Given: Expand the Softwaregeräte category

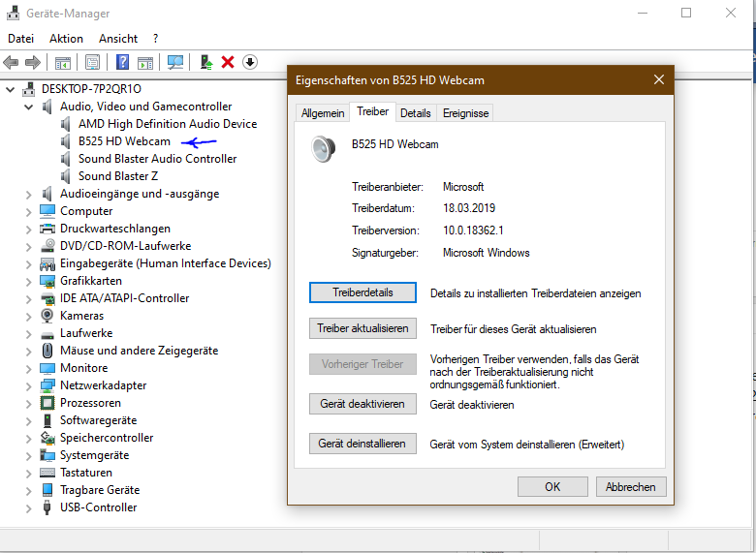Looking at the screenshot, I should tap(28, 421).
